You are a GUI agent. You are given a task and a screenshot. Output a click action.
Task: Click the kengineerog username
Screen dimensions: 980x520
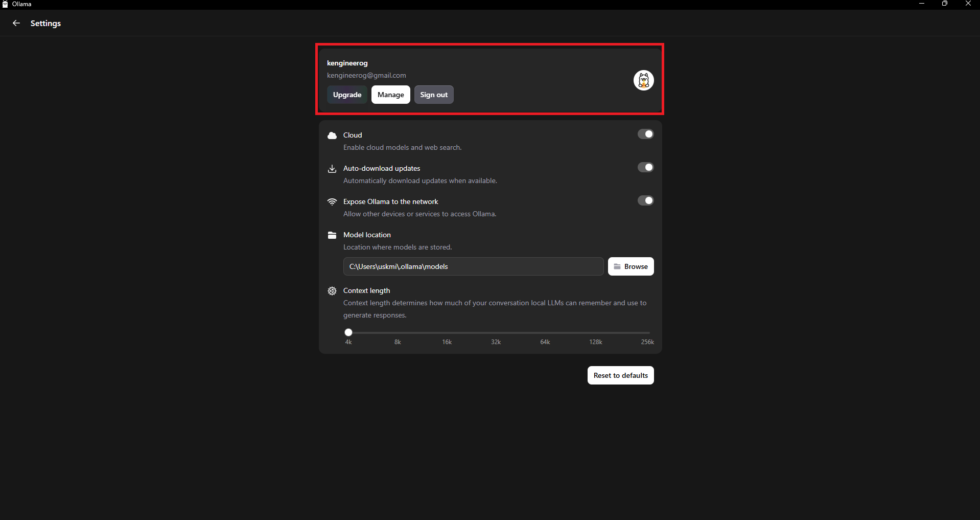pos(347,63)
